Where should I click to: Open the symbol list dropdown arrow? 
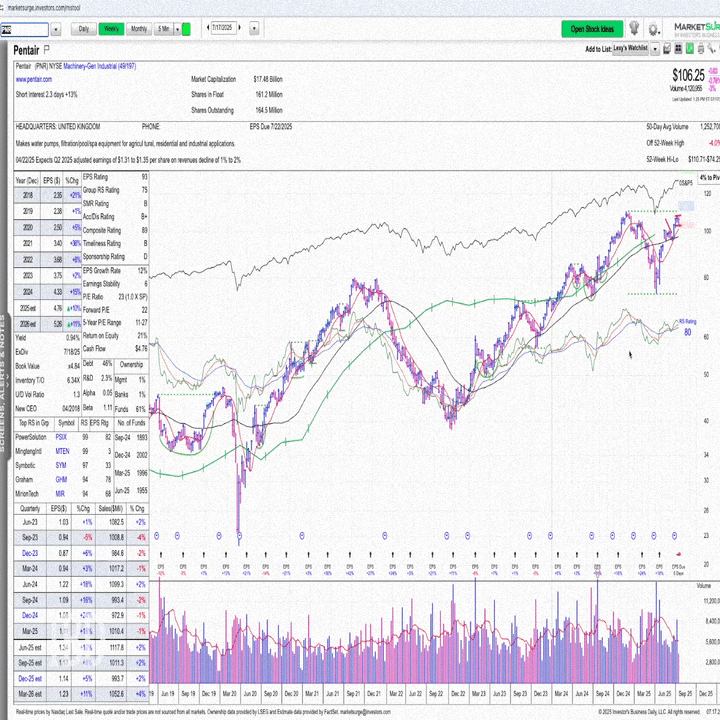(56, 30)
